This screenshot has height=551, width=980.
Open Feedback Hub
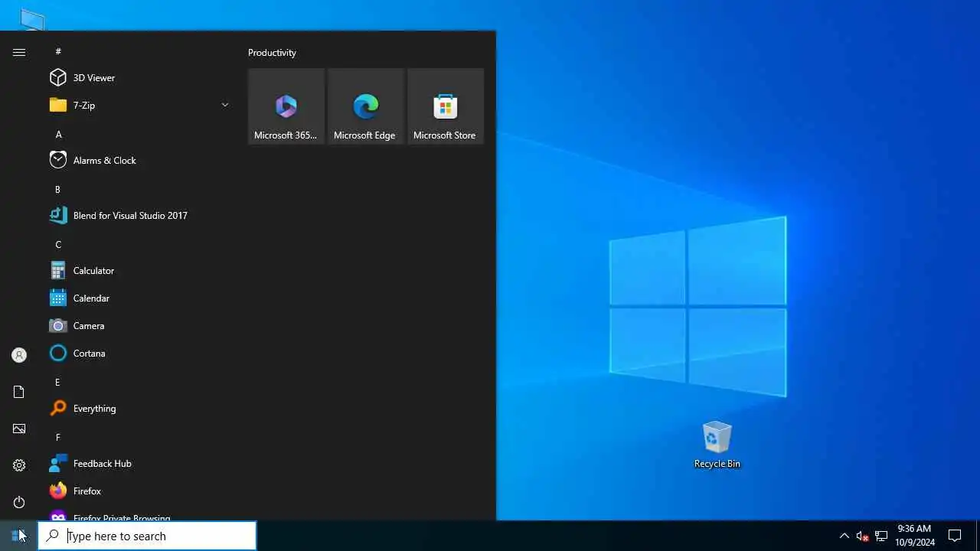pyautogui.click(x=138, y=463)
